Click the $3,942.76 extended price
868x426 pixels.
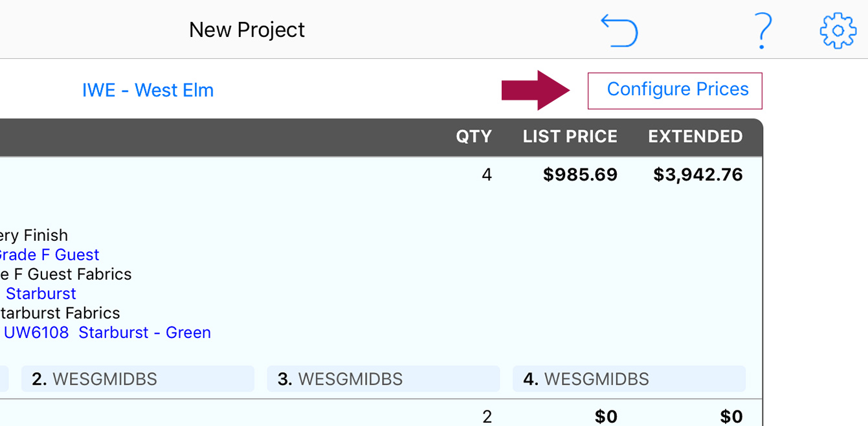point(698,175)
